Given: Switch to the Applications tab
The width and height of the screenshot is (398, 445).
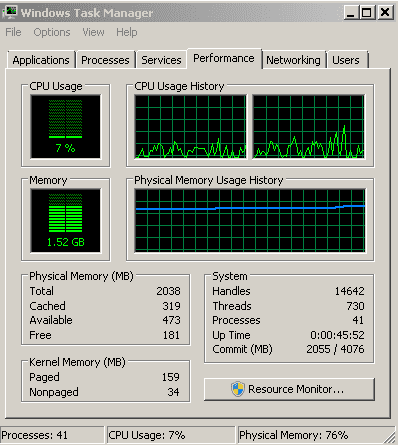Looking at the screenshot, I should point(41,60).
